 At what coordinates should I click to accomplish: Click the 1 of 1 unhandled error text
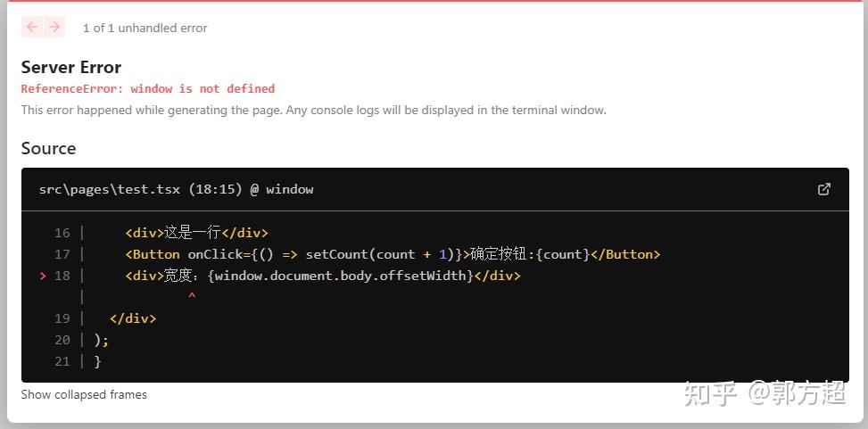coord(145,29)
